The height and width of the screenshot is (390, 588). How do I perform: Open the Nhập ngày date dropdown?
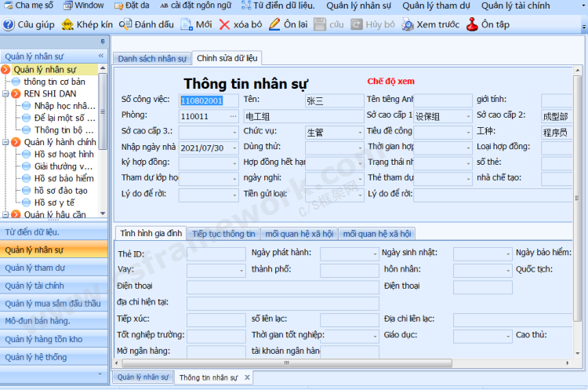pyautogui.click(x=233, y=148)
